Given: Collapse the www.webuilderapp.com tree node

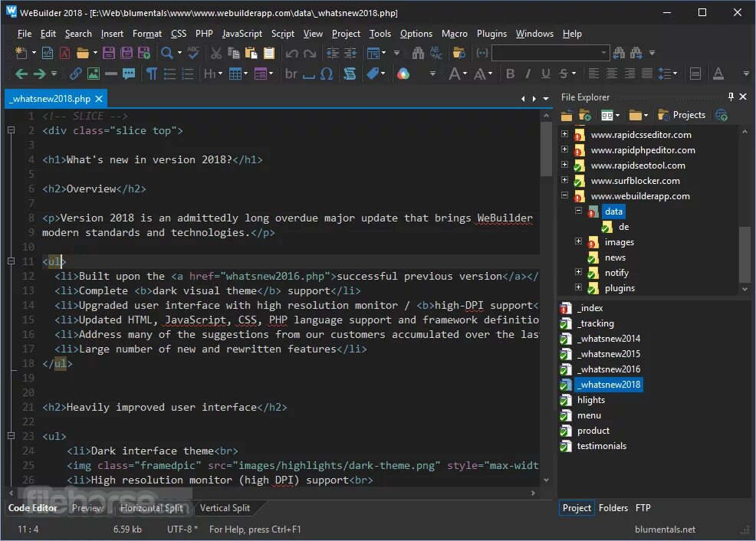Looking at the screenshot, I should pos(564,195).
